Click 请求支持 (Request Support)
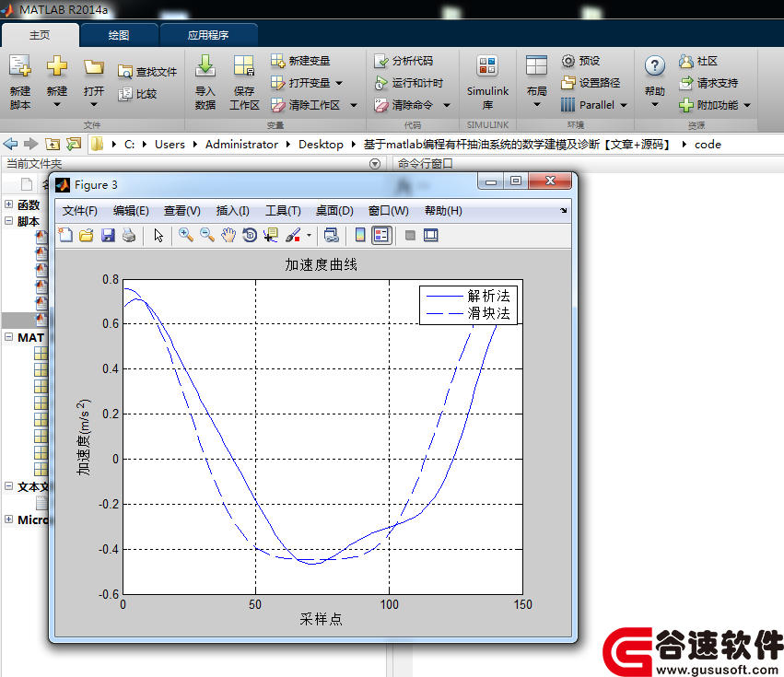 (x=708, y=83)
